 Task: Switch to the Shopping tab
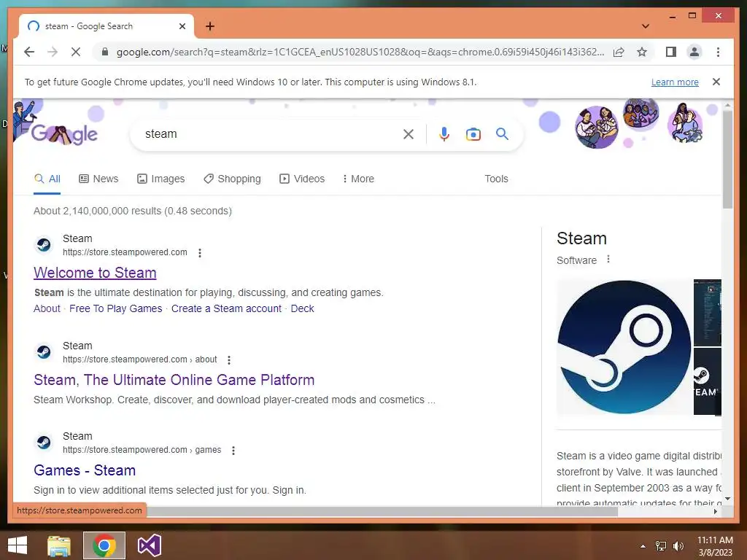point(233,179)
